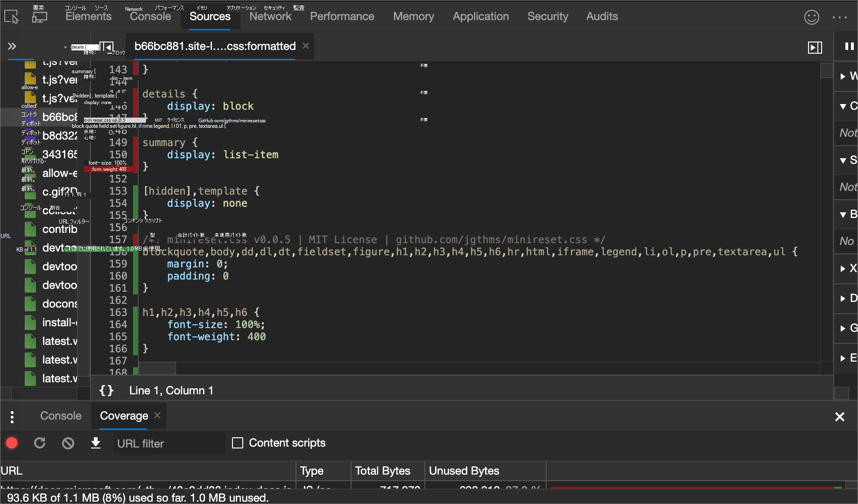Close the Coverage tab
The image size is (858, 504).
pyautogui.click(x=157, y=416)
